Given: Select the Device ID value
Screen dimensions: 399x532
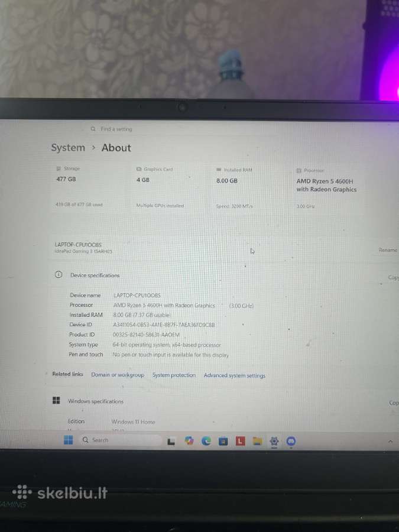Looking at the screenshot, I should pos(164,325).
